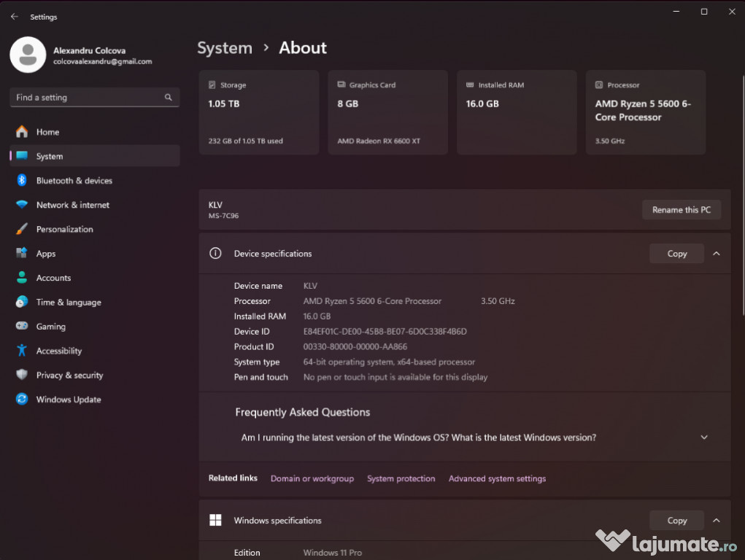Click the Device specifications info icon
The width and height of the screenshot is (745, 560).
click(x=215, y=253)
